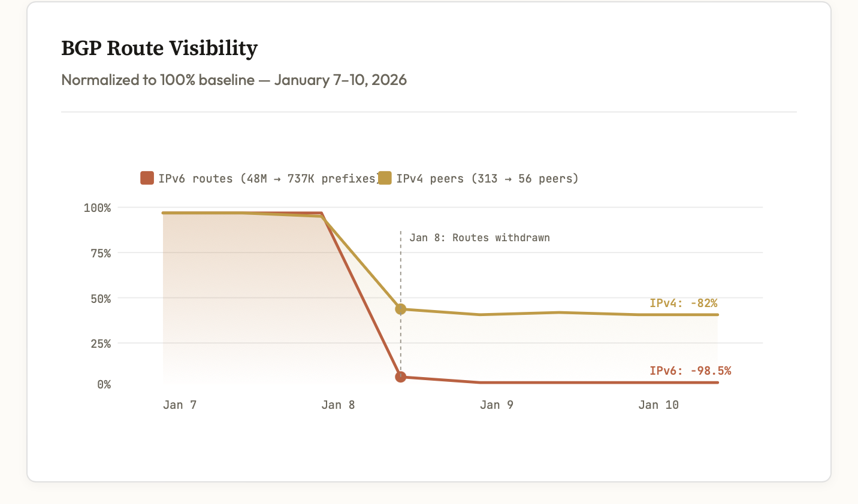858x504 pixels.
Task: Click the IPv4 peers gold legend swatch
Action: 385,178
